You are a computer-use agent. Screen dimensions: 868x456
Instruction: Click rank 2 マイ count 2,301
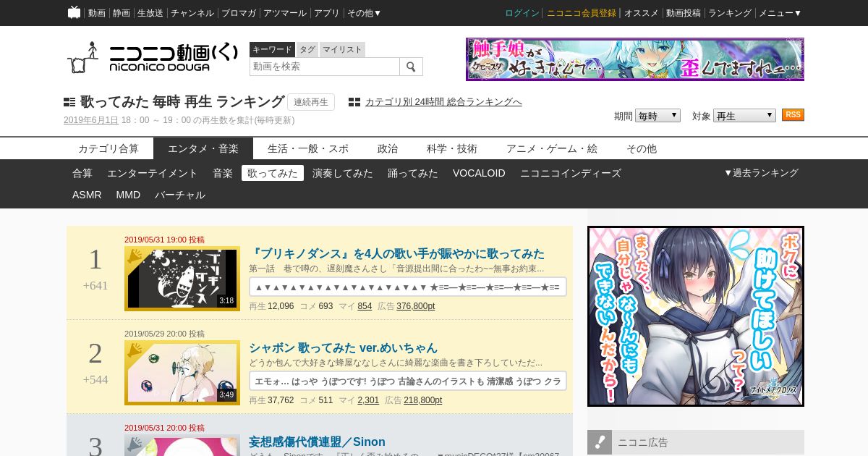pyautogui.click(x=368, y=400)
